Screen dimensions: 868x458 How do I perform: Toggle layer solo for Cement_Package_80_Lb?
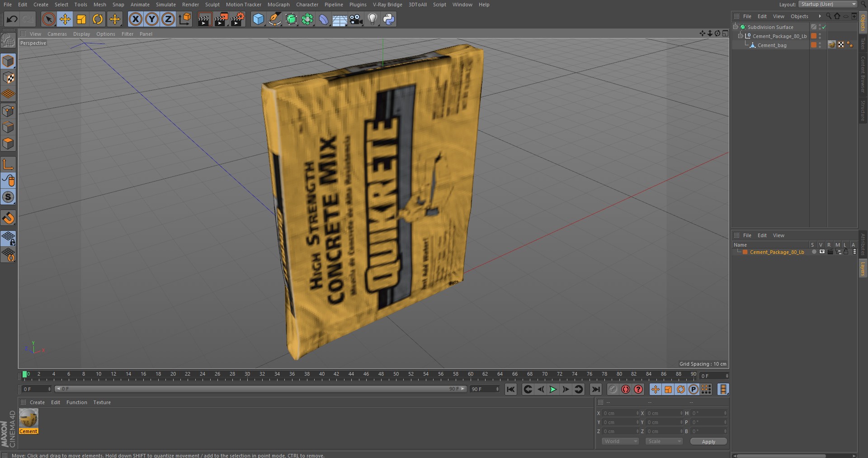click(x=814, y=252)
